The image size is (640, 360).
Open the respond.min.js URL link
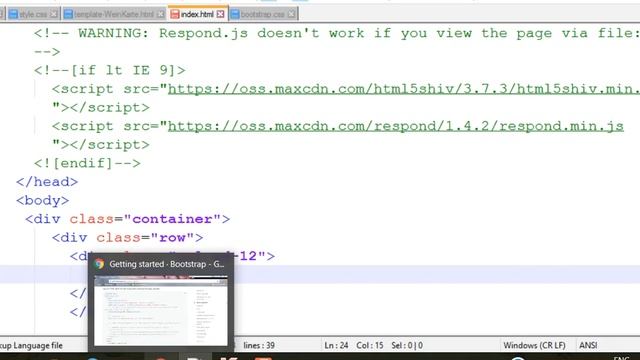(396, 126)
